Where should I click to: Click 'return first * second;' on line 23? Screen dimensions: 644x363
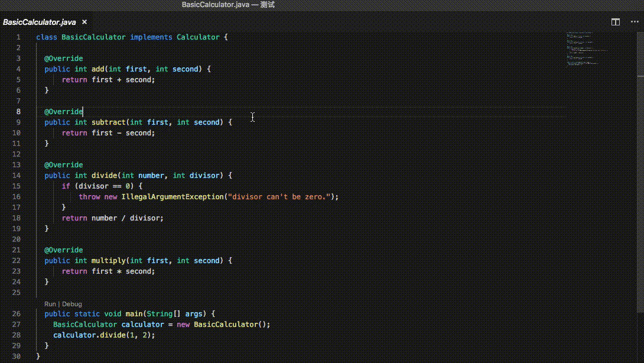coord(109,271)
